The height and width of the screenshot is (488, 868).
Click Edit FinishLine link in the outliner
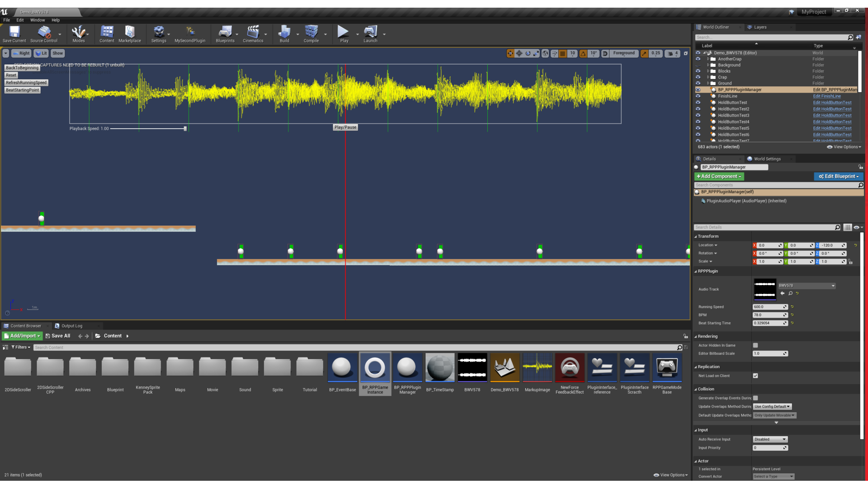tap(827, 96)
